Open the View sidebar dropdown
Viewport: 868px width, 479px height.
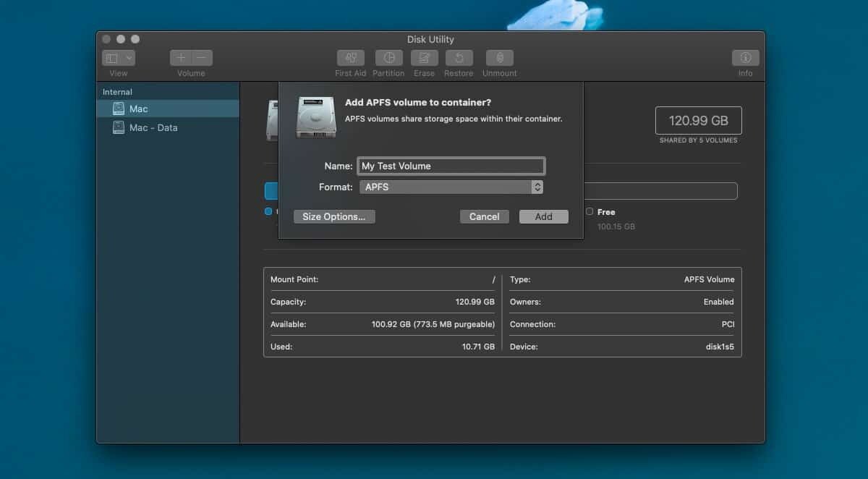119,58
